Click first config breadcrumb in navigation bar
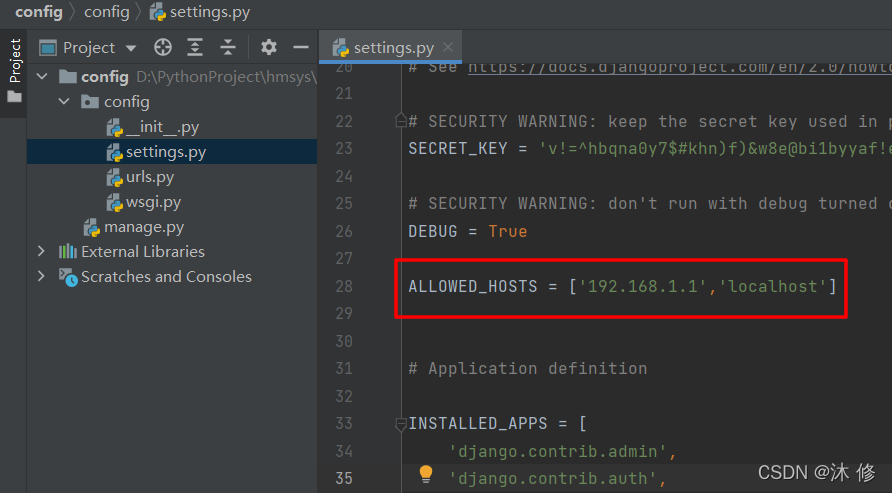 pos(39,12)
